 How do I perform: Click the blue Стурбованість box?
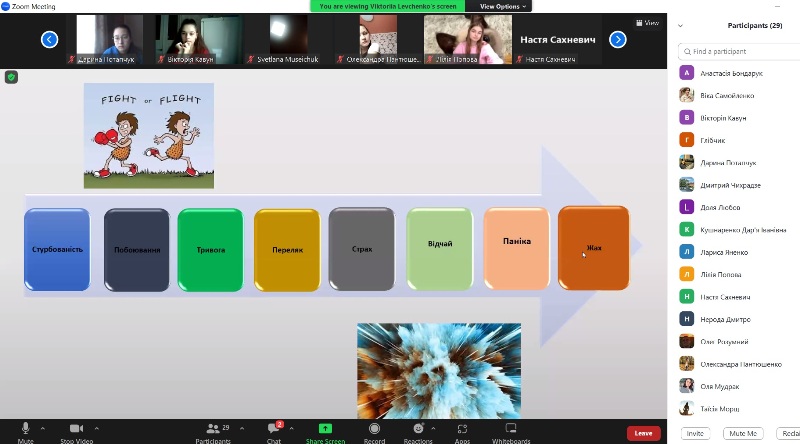tap(57, 250)
